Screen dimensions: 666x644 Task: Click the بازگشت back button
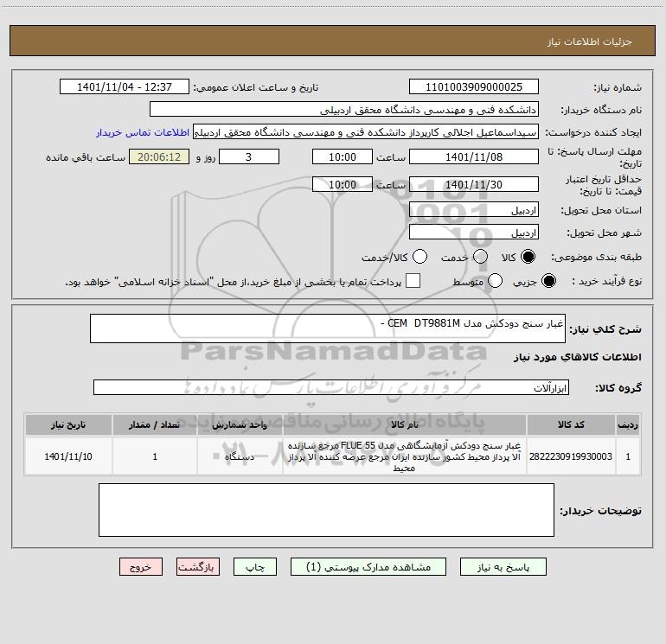(x=198, y=567)
